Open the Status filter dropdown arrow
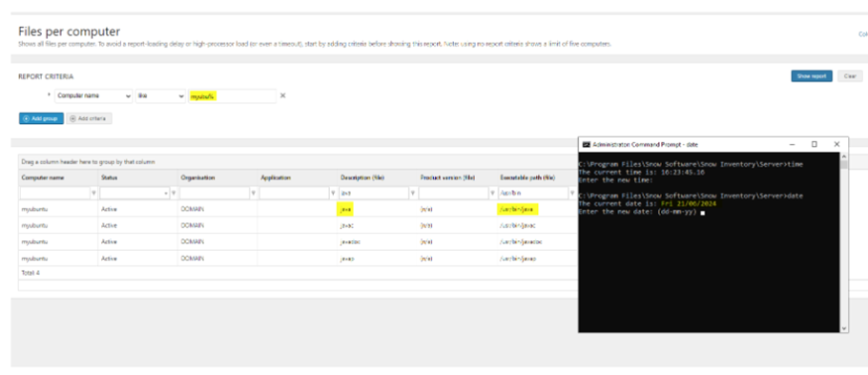868x375 pixels. (x=166, y=194)
